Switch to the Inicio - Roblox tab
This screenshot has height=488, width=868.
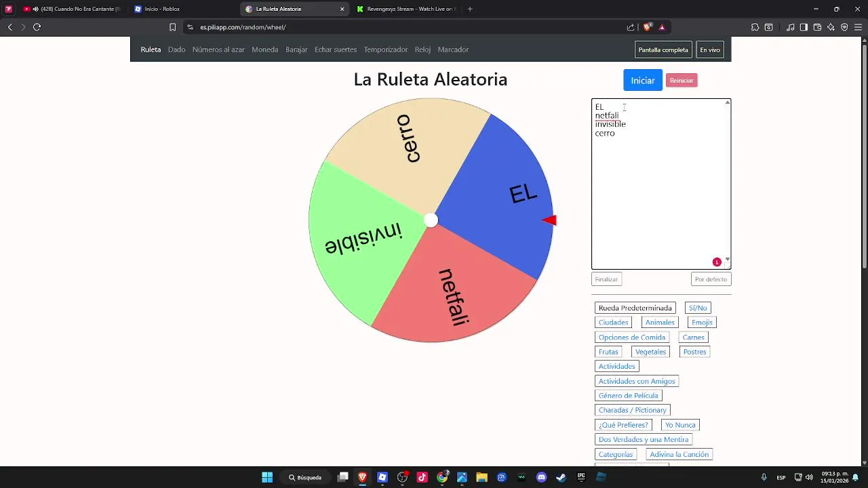[182, 9]
